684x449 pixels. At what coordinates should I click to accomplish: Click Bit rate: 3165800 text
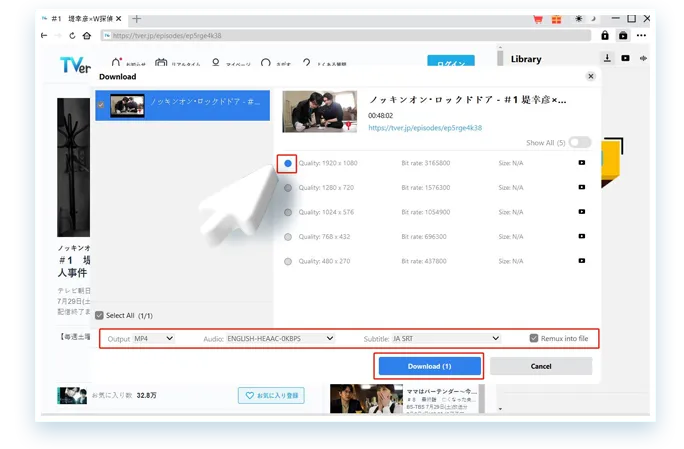[426, 163]
